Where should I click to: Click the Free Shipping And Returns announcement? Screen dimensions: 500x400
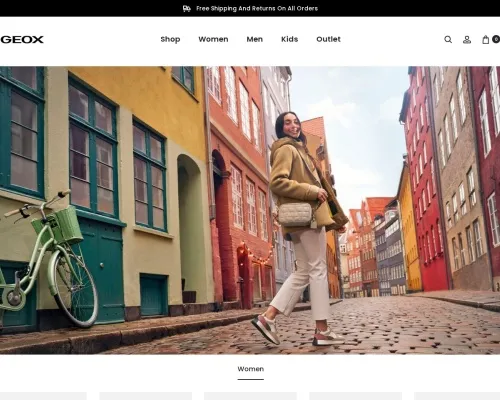[x=257, y=8]
